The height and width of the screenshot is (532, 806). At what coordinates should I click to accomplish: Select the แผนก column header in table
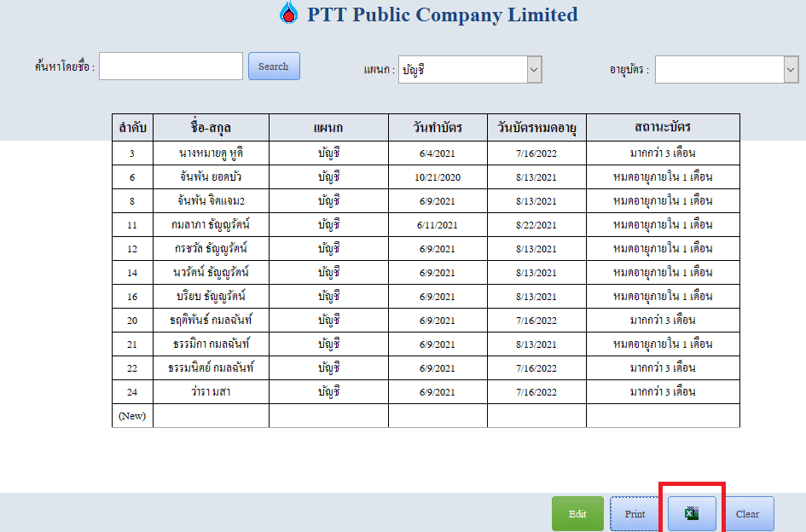(328, 128)
